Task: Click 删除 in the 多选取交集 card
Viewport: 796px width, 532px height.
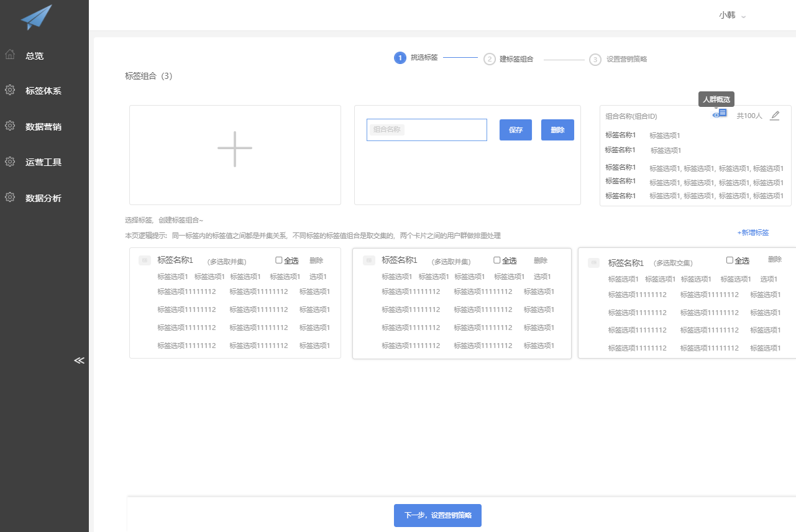Action: 775,259
